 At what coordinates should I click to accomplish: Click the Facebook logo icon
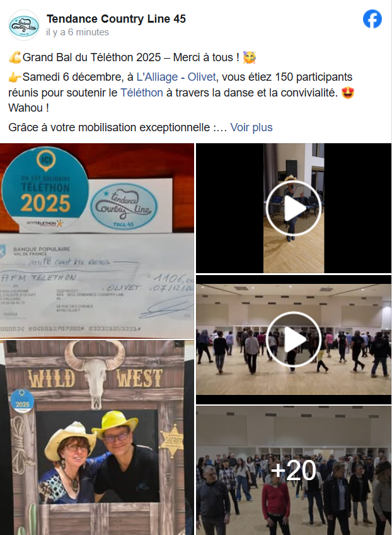[x=372, y=19]
